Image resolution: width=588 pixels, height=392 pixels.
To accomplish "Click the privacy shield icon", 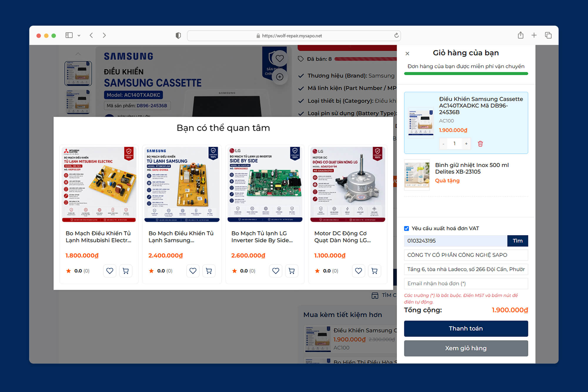I will [178, 36].
